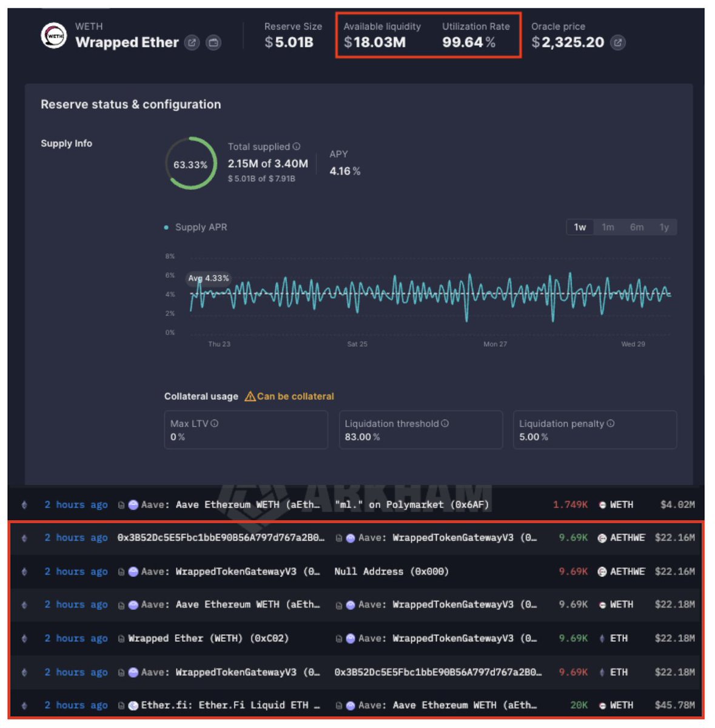
Task: Click the 63.33% supply progress ring
Action: [x=191, y=164]
